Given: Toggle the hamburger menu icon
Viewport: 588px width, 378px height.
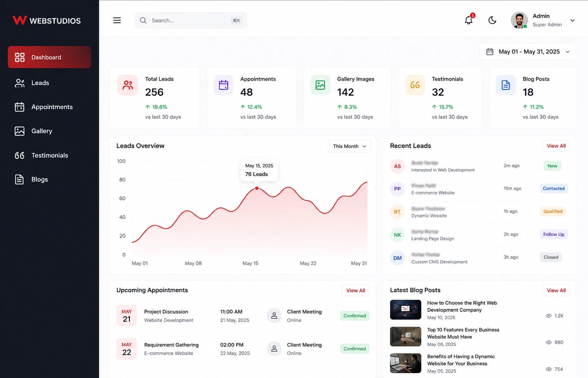Looking at the screenshot, I should coord(117,20).
